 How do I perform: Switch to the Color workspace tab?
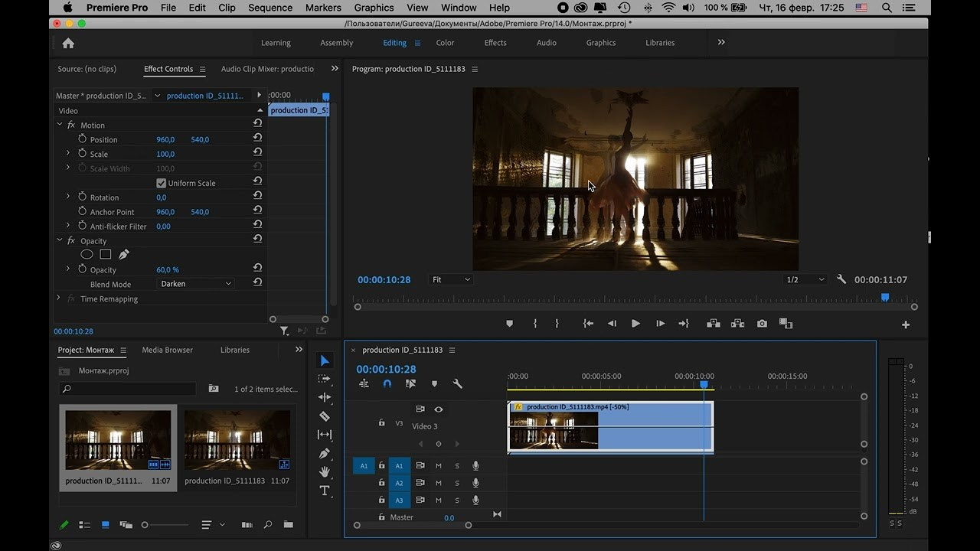[x=445, y=43]
